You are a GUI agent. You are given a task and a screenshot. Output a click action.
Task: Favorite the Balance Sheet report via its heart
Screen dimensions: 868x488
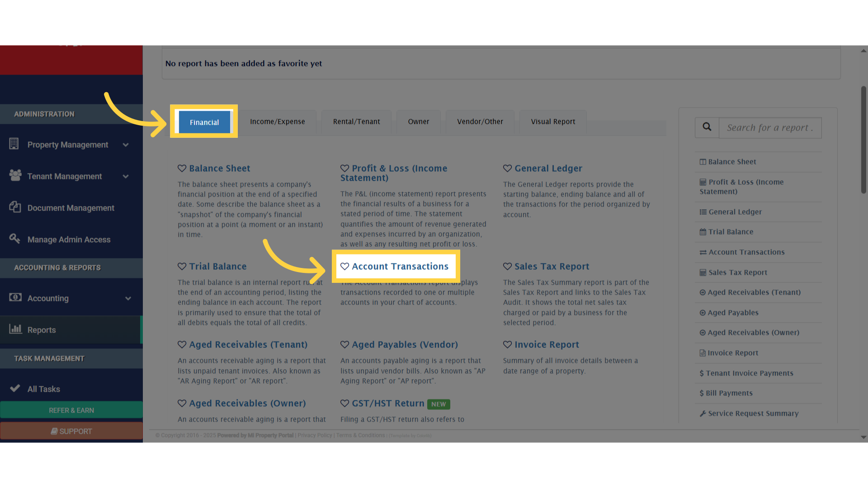pos(182,168)
